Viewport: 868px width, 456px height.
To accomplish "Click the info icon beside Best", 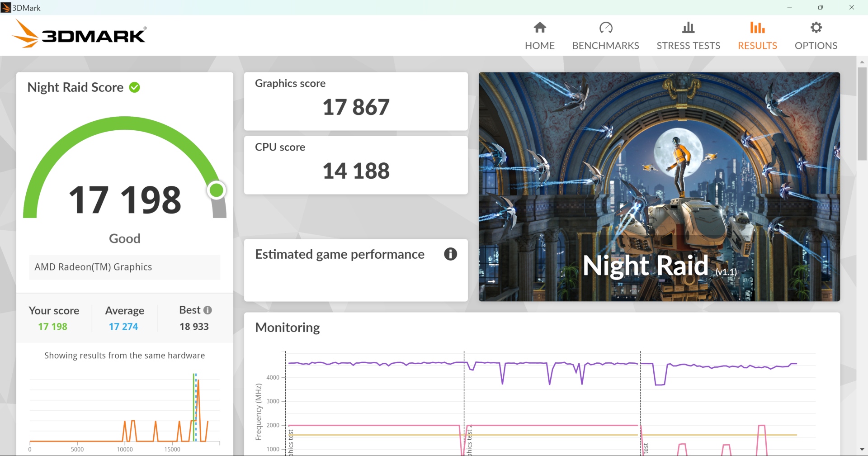I will [x=208, y=310].
